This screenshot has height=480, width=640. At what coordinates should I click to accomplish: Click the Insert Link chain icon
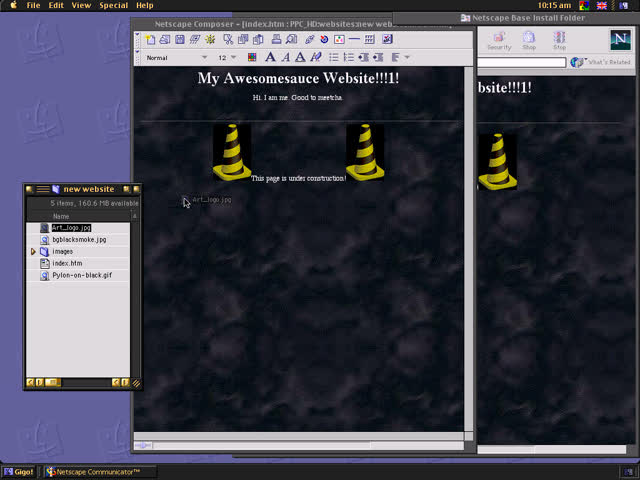(310, 39)
